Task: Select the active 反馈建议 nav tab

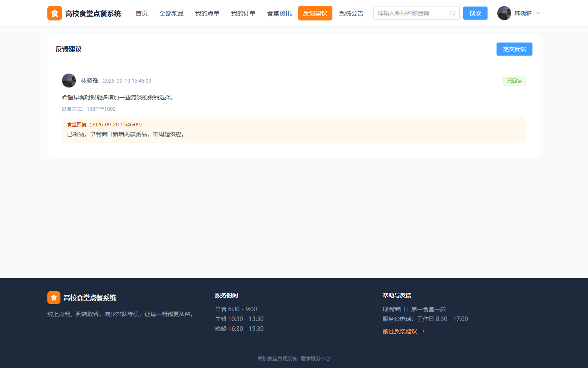Action: (x=315, y=13)
